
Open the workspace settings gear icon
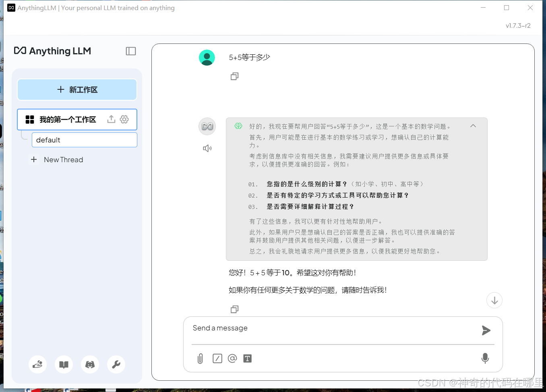click(124, 119)
